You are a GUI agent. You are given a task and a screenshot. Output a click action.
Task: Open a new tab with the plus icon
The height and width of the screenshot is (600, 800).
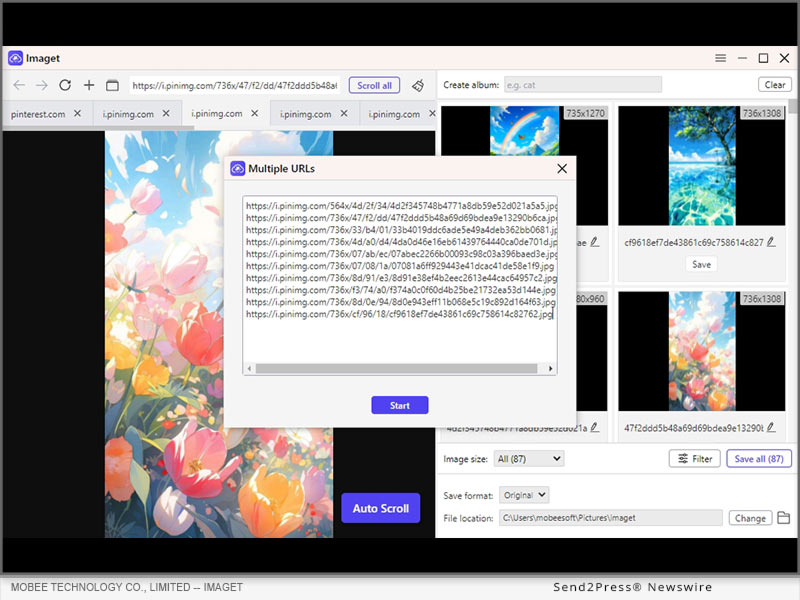[89, 86]
